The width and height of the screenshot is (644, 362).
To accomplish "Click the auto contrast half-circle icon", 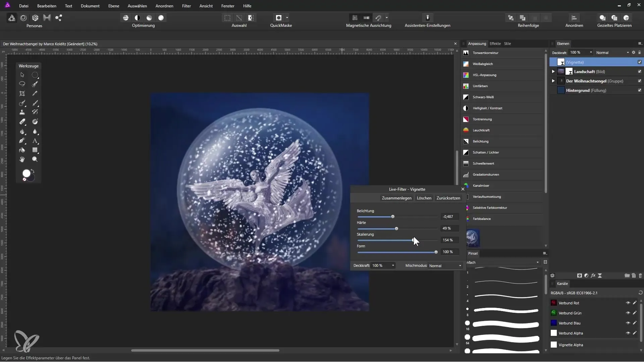I will pyautogui.click(x=138, y=18).
